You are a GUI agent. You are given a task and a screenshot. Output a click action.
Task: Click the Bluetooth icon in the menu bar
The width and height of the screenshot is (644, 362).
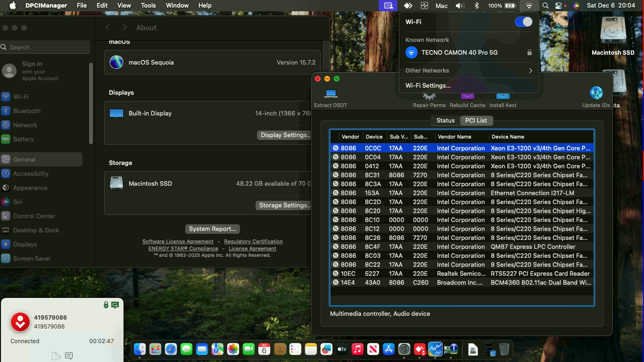[x=477, y=6]
